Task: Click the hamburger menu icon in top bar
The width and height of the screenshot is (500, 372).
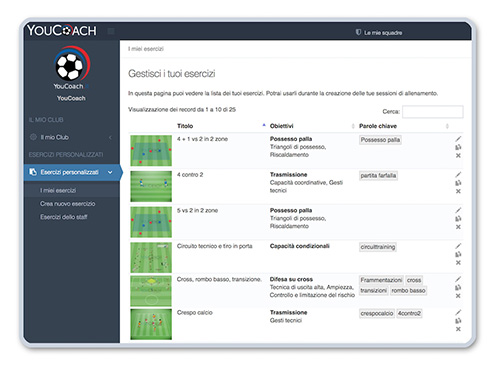Action: tap(111, 31)
